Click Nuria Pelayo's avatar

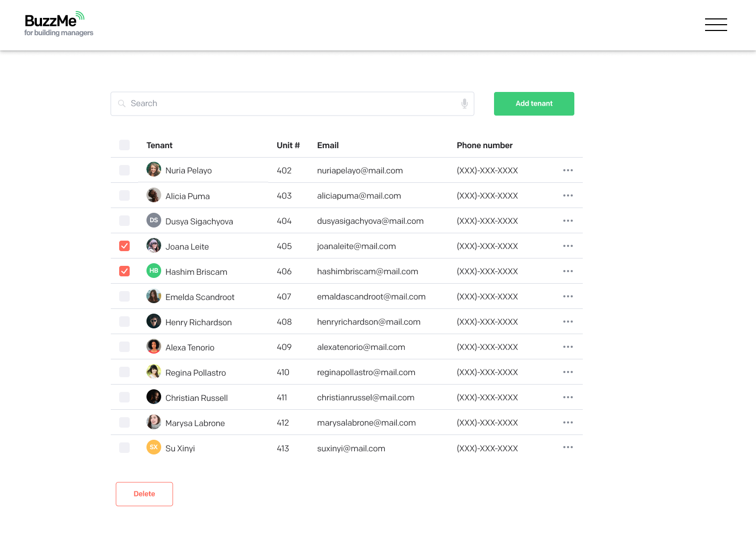[154, 169]
